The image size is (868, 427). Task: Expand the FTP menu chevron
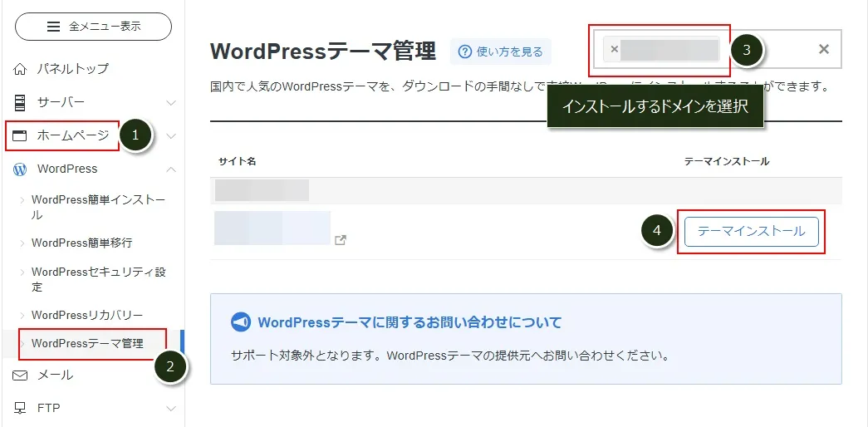coord(171,409)
